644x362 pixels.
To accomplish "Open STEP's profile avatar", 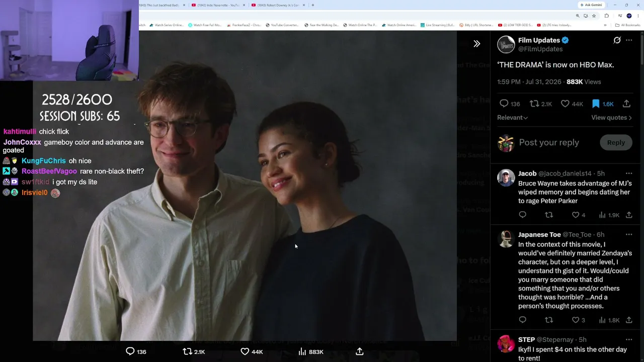I will 506,344.
